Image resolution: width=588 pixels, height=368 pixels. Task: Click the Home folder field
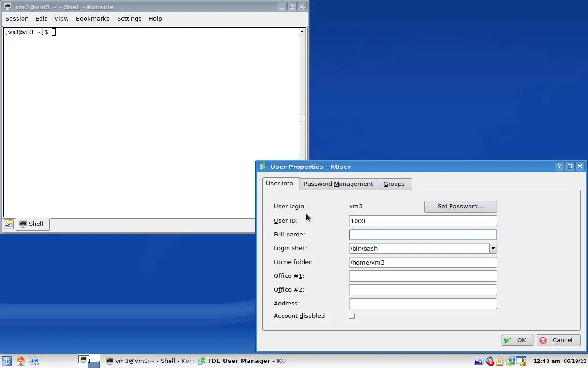(x=423, y=262)
